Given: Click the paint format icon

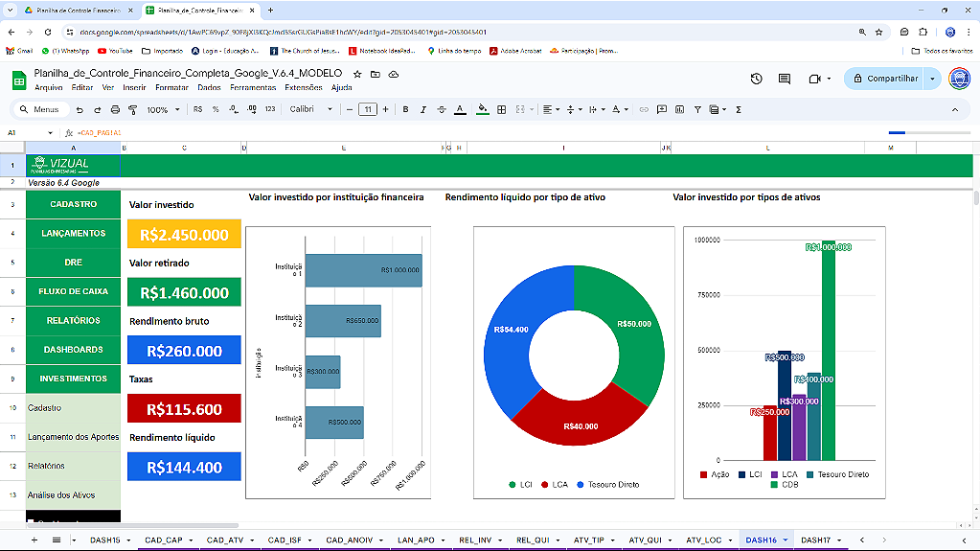Looking at the screenshot, I should [x=132, y=110].
